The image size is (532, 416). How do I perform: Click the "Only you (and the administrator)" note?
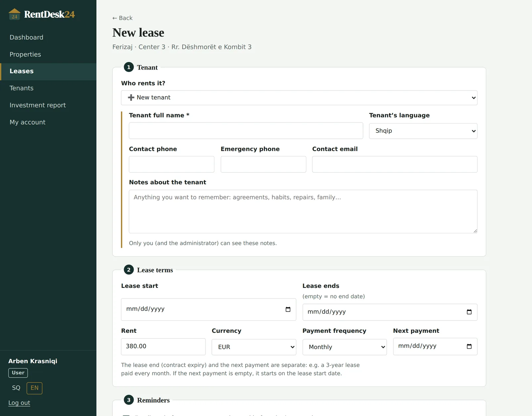[x=203, y=243]
